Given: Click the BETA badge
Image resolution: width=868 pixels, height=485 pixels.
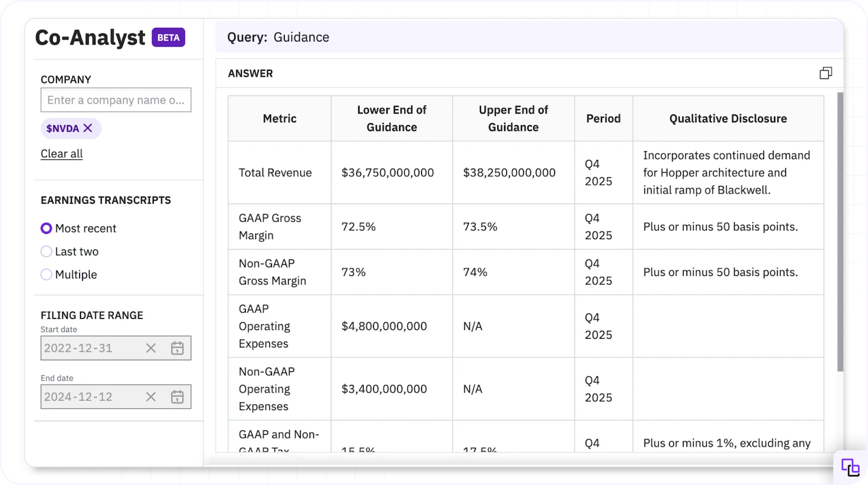Looking at the screenshot, I should pyautogui.click(x=168, y=38).
